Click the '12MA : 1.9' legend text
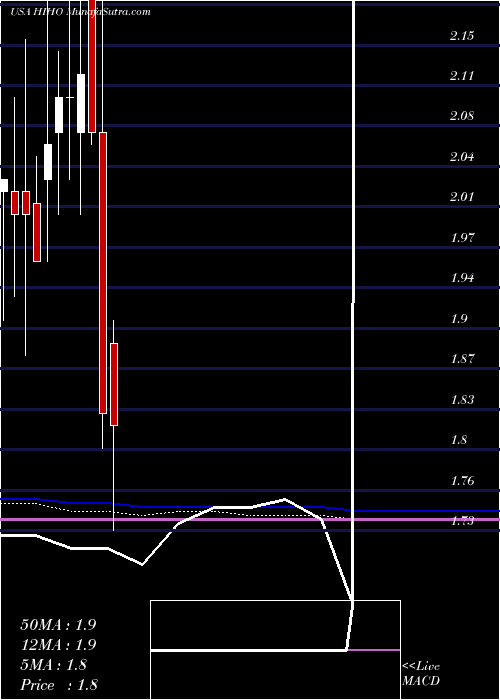This screenshot has width=500, height=700. (58, 645)
